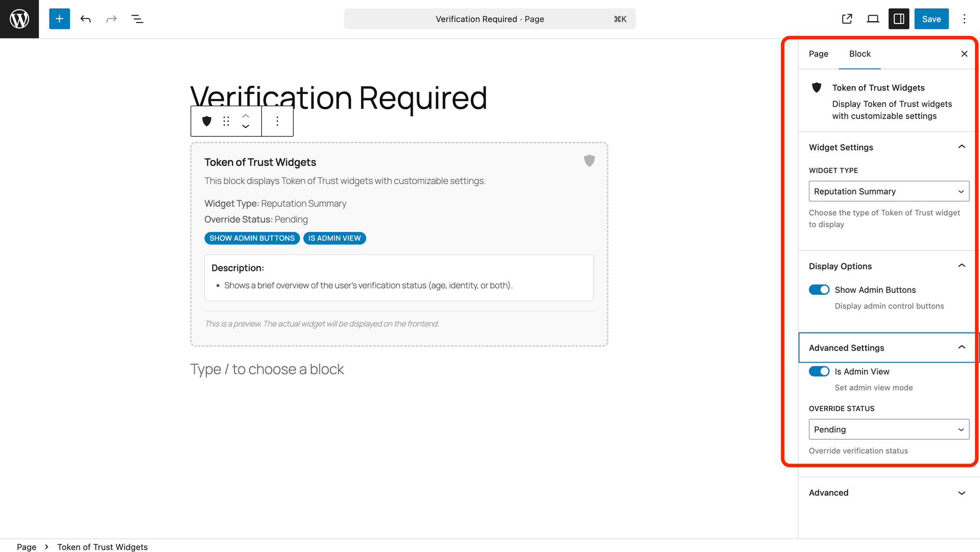Expand the Advanced section
This screenshot has width=980, height=552.
(887, 493)
